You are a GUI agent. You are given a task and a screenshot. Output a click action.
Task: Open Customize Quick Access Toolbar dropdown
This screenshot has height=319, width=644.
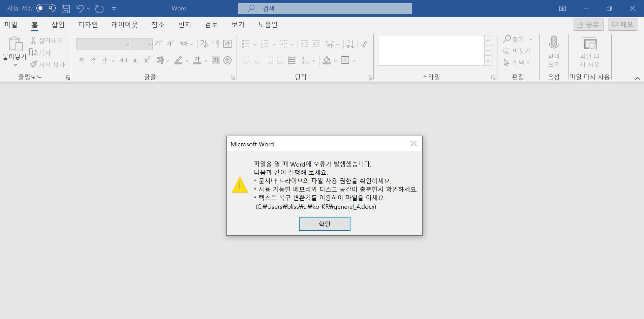point(114,8)
